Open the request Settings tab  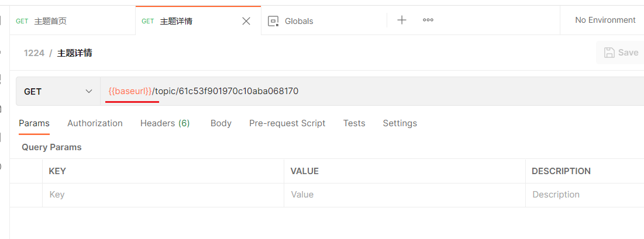pyautogui.click(x=400, y=123)
